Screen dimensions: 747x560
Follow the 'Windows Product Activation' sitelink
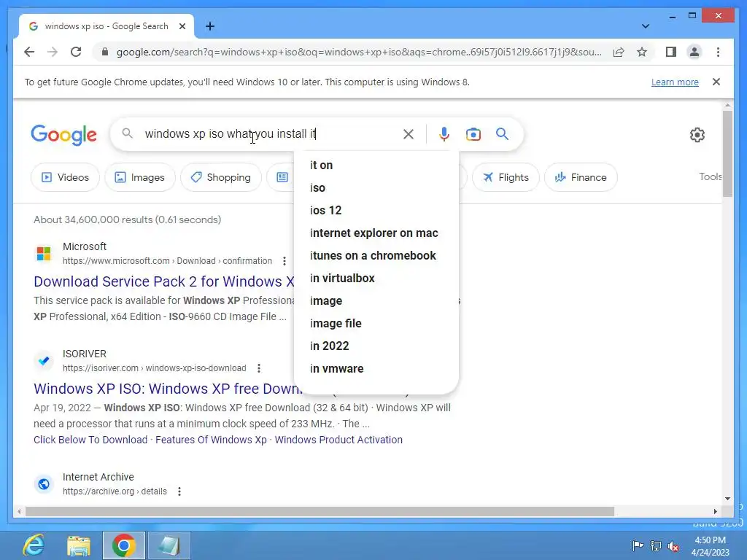(x=338, y=440)
